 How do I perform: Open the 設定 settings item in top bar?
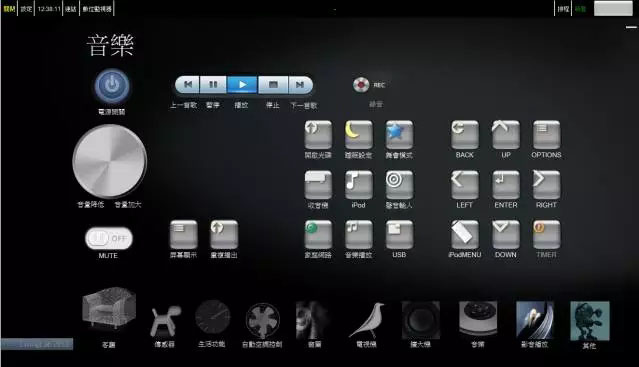pyautogui.click(x=26, y=9)
